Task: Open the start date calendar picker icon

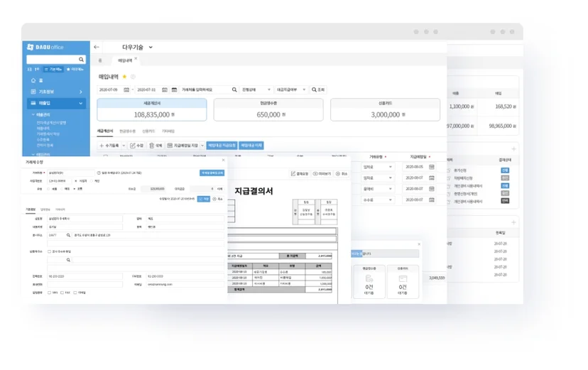Action: click(126, 89)
